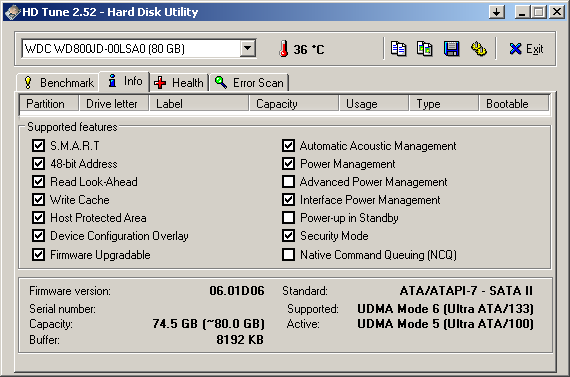Click the magnifier icon on Error Scan tab
This screenshot has height=377, width=570.
click(221, 82)
